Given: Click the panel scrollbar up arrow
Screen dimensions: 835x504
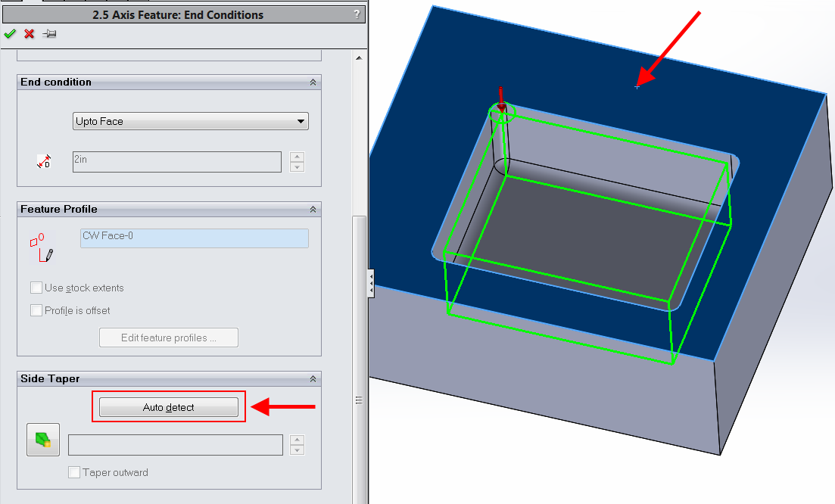Looking at the screenshot, I should point(359,58).
